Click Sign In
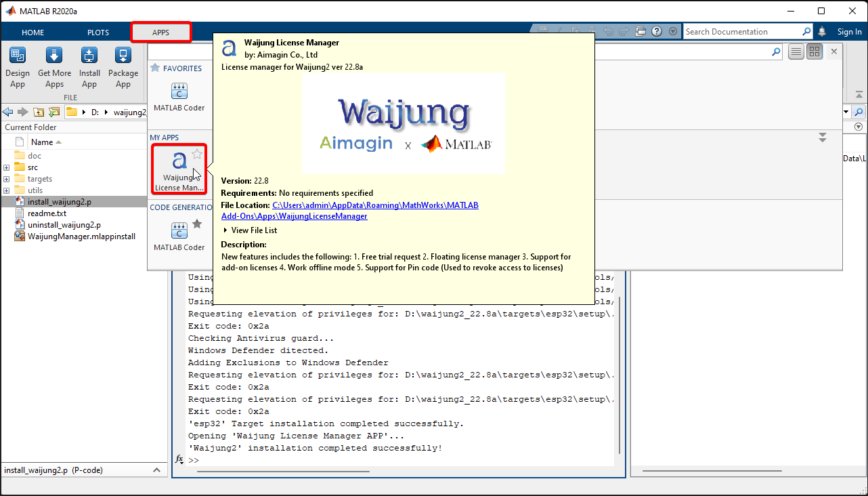Viewport: 868px width, 496px height. [x=850, y=32]
